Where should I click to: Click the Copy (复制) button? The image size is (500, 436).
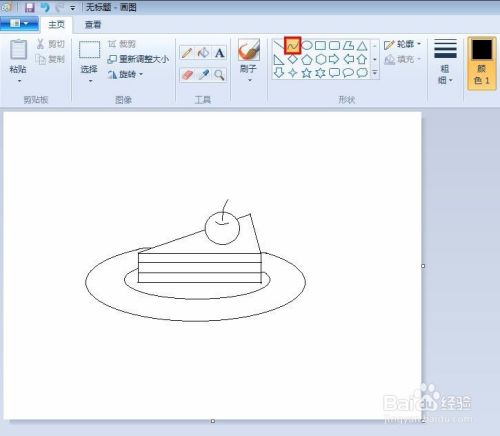50,59
